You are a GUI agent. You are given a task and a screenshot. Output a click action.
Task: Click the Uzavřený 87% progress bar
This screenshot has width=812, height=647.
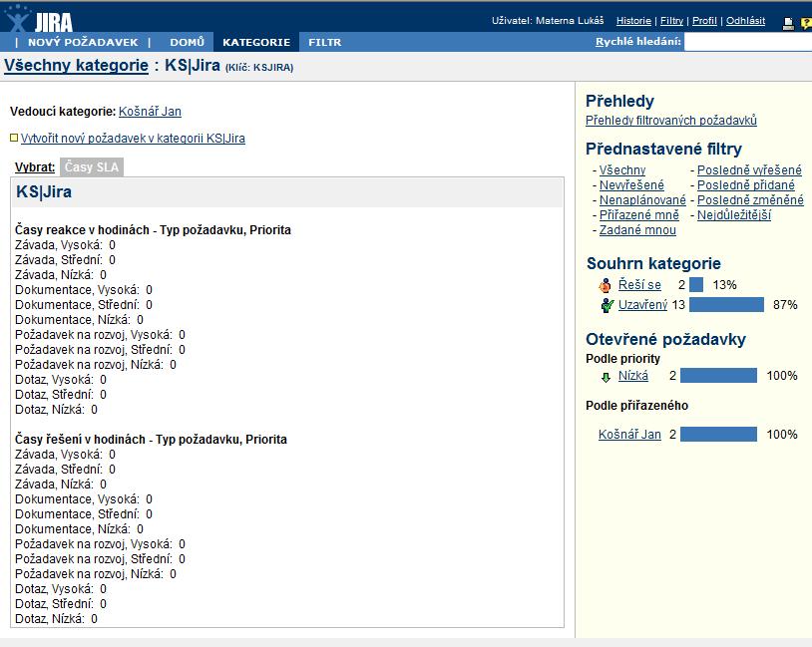[x=726, y=305]
